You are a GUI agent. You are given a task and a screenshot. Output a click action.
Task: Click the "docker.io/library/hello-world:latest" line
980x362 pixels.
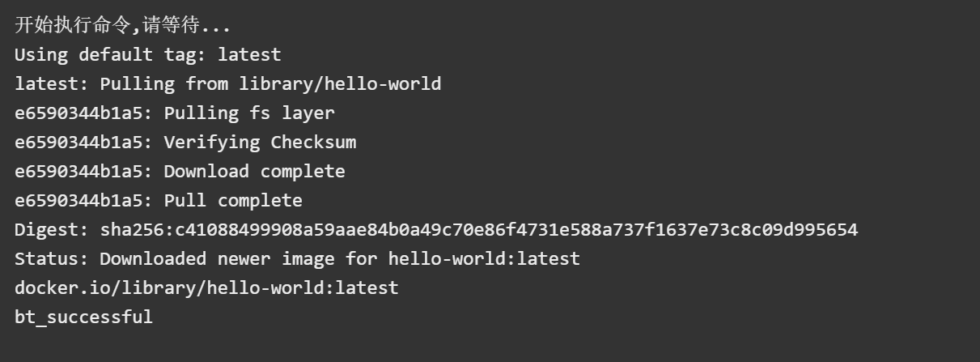point(206,288)
